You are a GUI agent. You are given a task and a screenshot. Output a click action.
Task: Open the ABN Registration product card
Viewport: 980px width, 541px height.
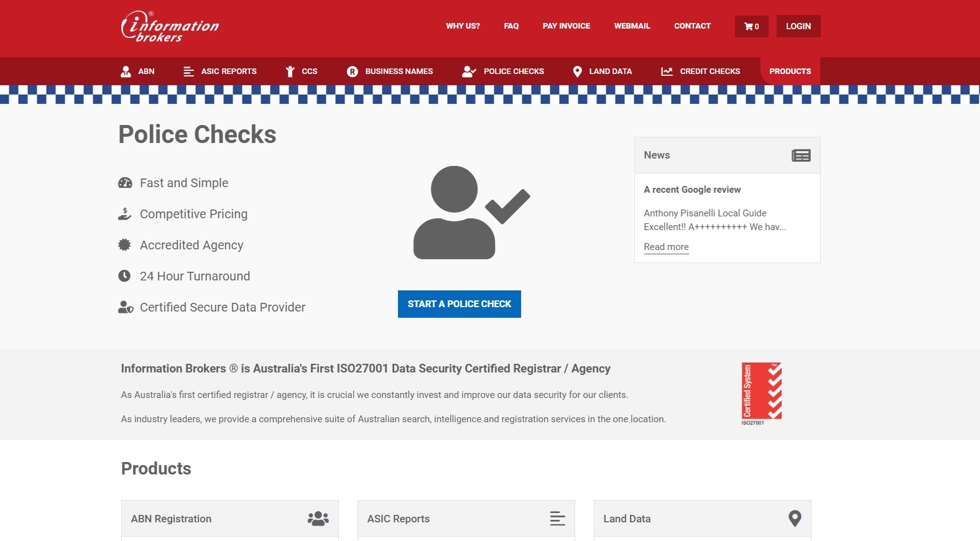(x=230, y=519)
